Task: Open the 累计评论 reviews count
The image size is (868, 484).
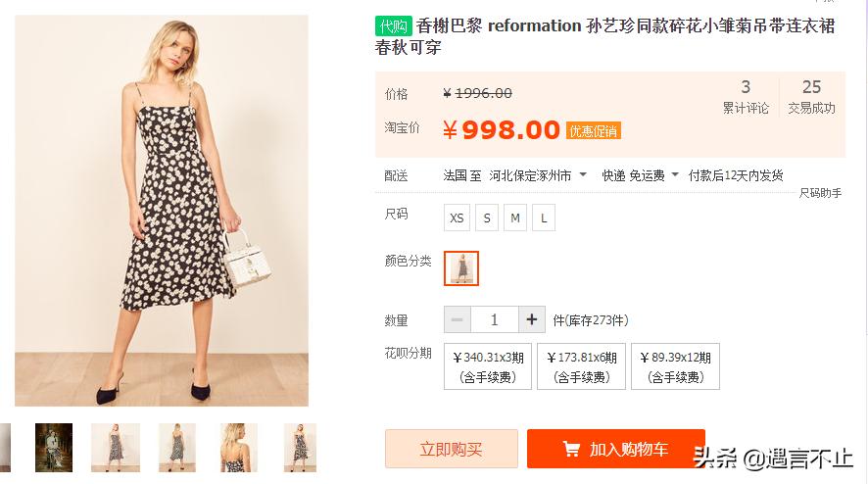Action: click(x=746, y=97)
